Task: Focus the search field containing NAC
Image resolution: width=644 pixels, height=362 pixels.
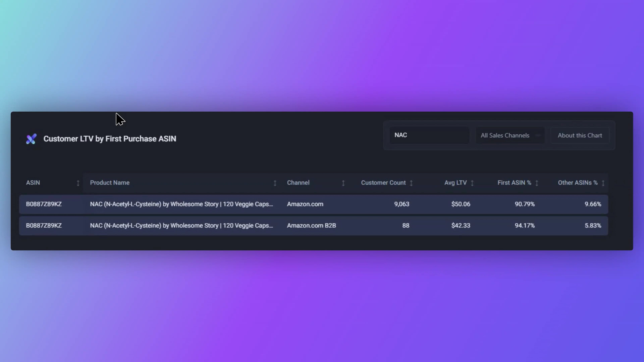Action: click(x=429, y=135)
